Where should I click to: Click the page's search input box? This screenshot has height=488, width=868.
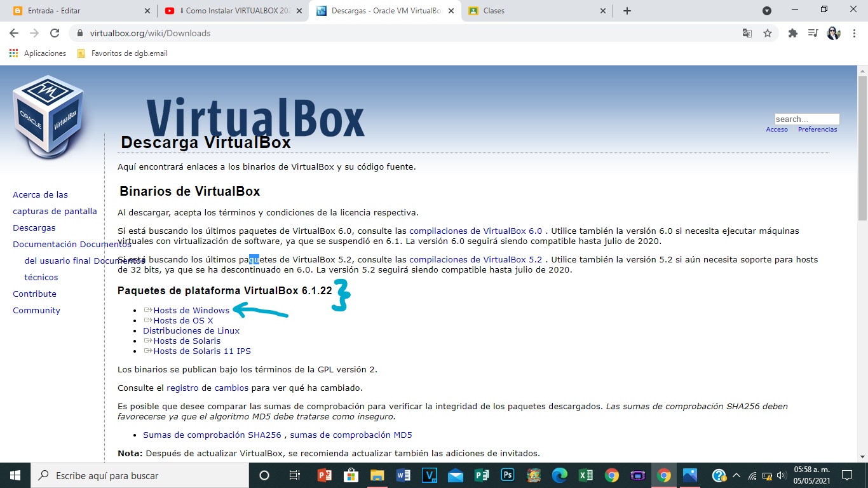[x=806, y=119]
